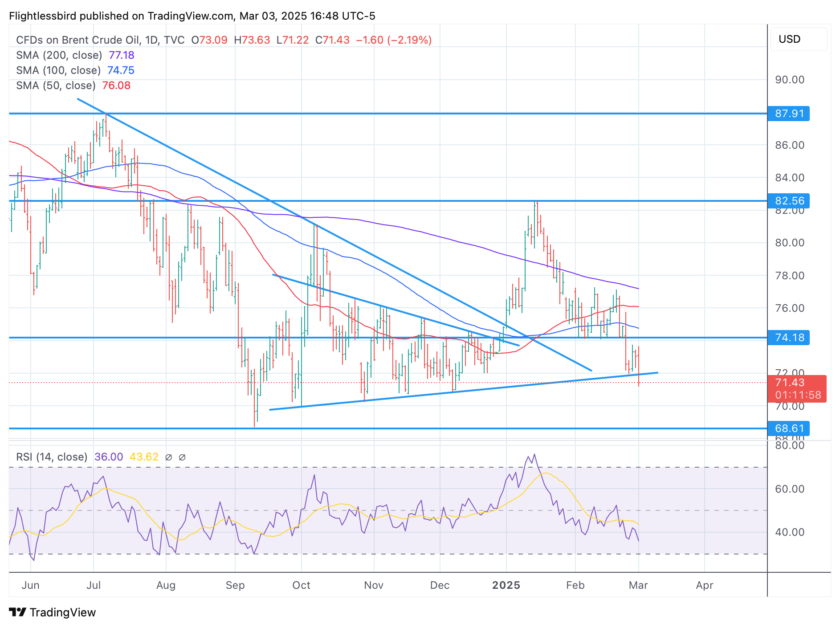Click the close value C71.43 in legend
The width and height of the screenshot is (840, 628).
point(332,40)
